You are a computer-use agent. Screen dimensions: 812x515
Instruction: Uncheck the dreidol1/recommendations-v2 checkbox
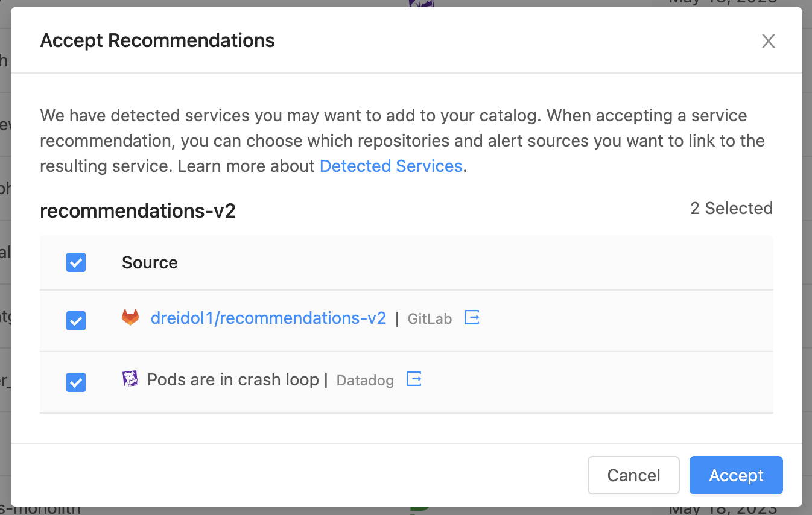[76, 321]
